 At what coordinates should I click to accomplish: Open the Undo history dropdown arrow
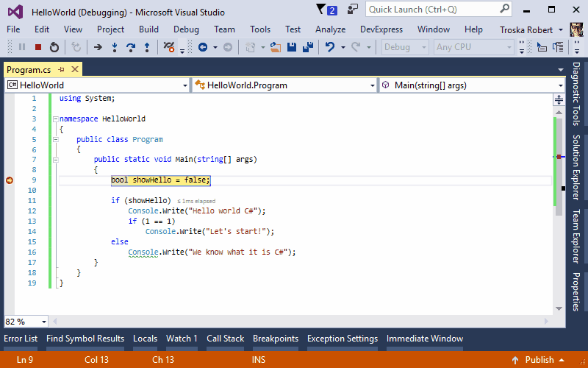(x=343, y=47)
